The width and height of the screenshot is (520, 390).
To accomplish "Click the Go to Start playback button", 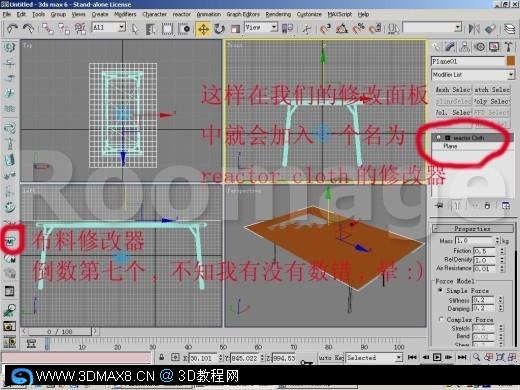I will tap(412, 357).
